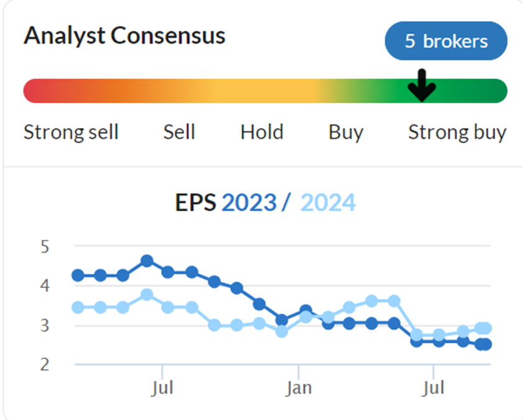
Task: Click the peak point of 2024 EPS line
Action: (147, 295)
